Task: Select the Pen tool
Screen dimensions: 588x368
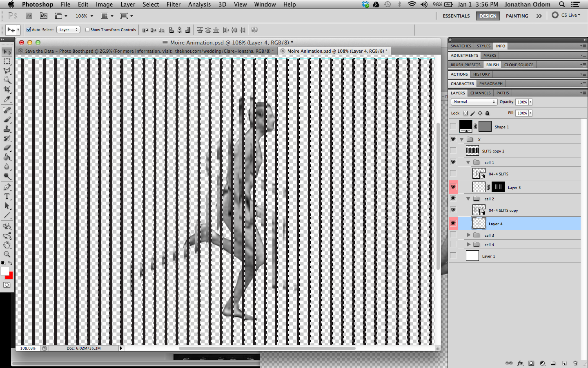Action: pos(7,187)
